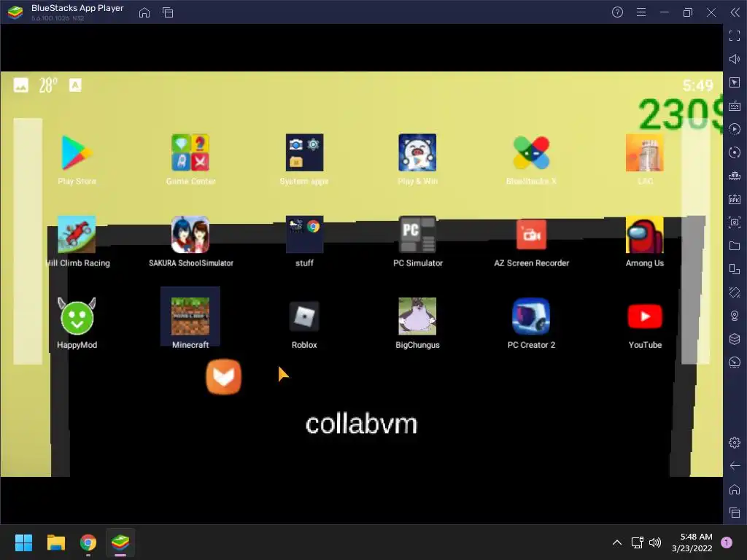The image size is (747, 560).
Task: Open BlueStacks settings gear
Action: click(735, 443)
